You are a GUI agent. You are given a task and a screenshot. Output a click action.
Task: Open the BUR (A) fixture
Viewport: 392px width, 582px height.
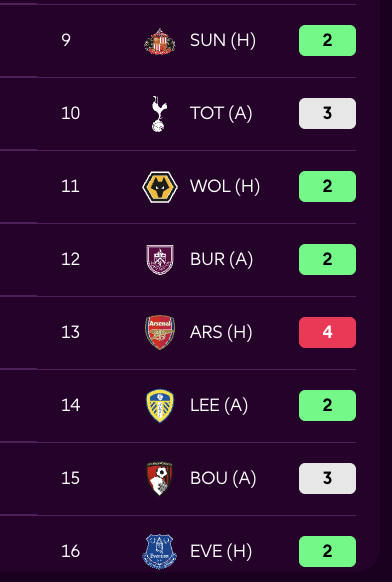tap(222, 259)
